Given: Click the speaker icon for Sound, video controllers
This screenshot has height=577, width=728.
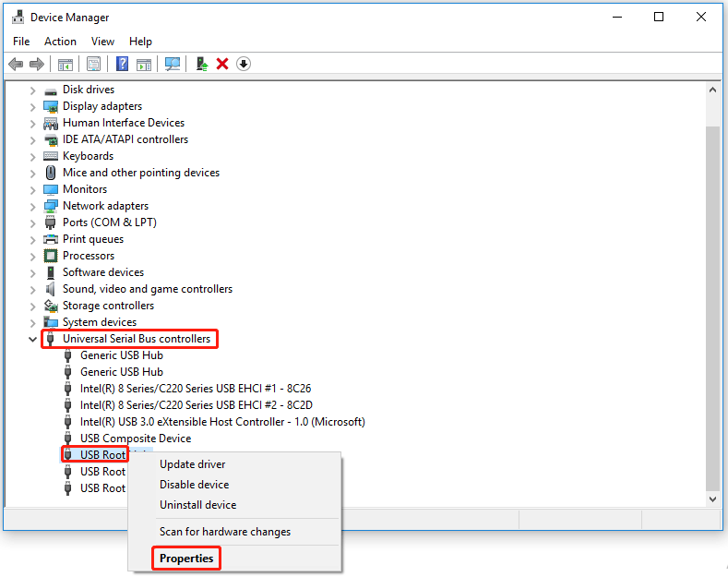Looking at the screenshot, I should (x=50, y=289).
